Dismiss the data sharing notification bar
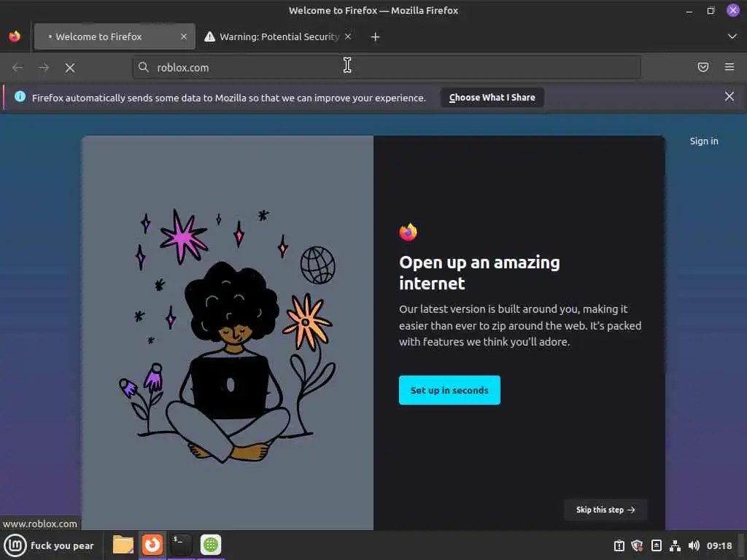The height and width of the screenshot is (560, 747). coord(729,97)
